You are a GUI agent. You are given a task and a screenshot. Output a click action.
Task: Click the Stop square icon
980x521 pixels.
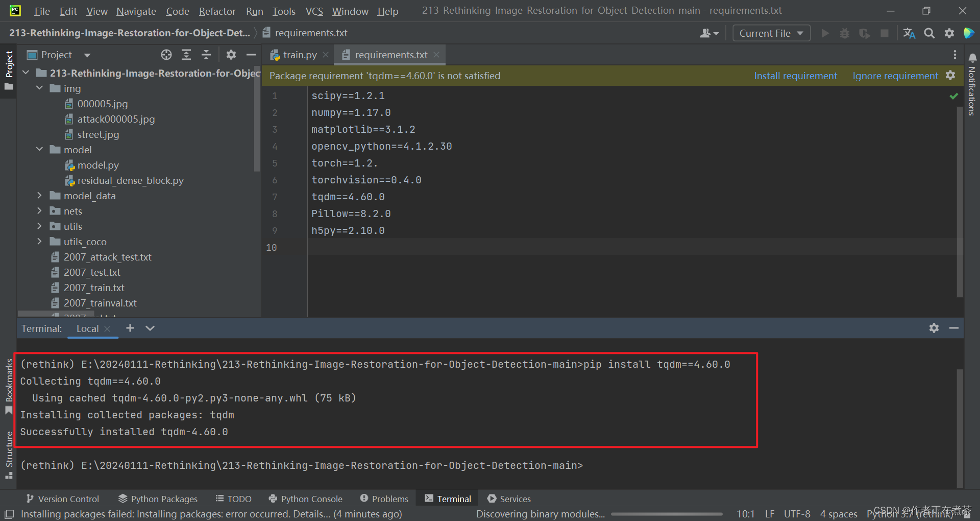(885, 33)
